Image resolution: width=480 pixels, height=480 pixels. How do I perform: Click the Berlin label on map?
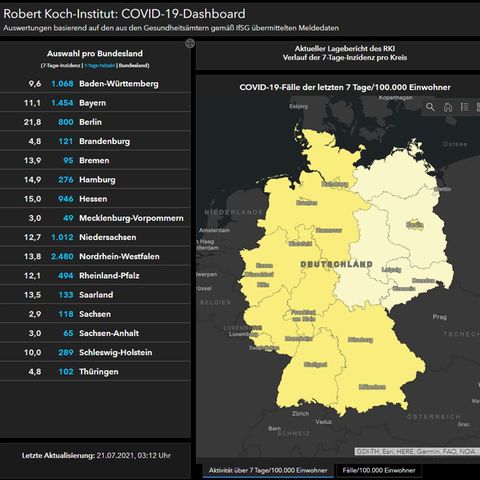tap(415, 225)
